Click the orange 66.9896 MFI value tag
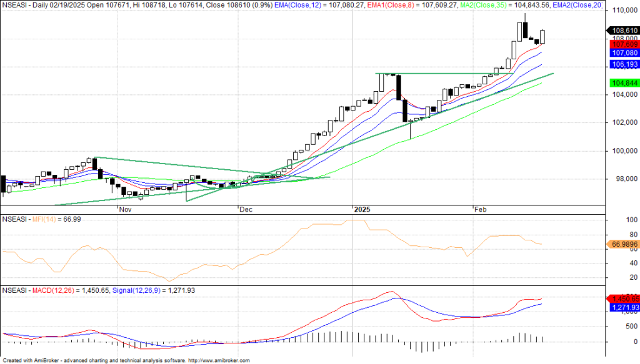The width and height of the screenshot is (640, 364). 624,243
